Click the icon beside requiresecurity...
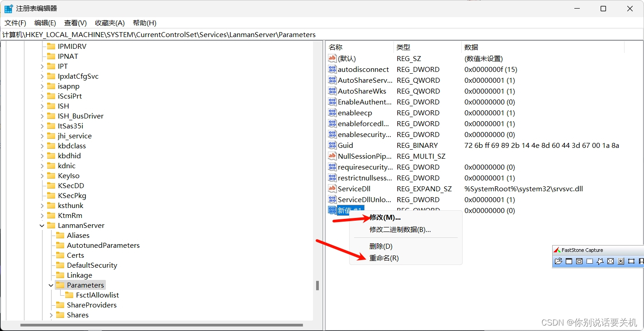Viewport: 644px width, 331px height. coord(332,167)
